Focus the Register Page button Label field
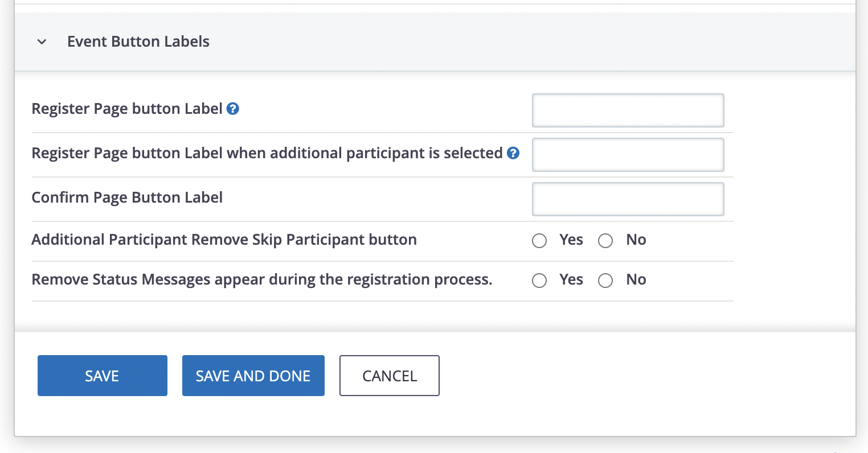This screenshot has width=868, height=453. point(628,110)
